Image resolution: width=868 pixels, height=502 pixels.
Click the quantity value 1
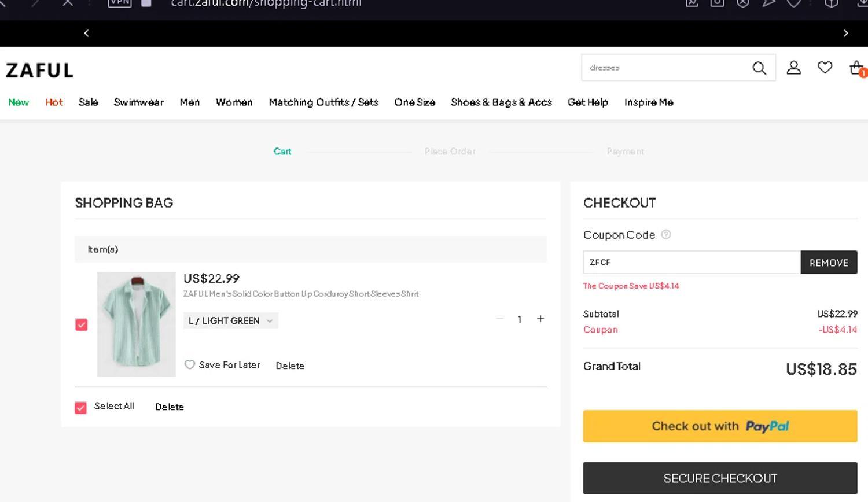[520, 319]
